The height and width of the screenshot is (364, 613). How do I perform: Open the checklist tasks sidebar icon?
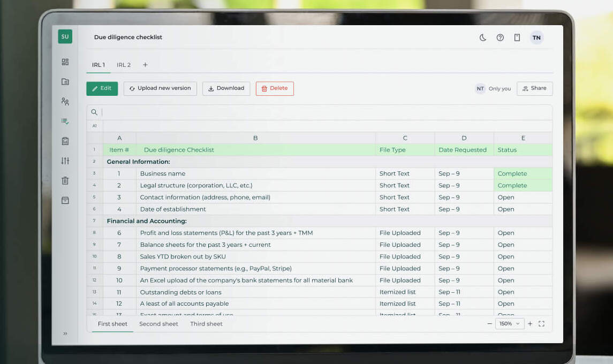point(65,121)
